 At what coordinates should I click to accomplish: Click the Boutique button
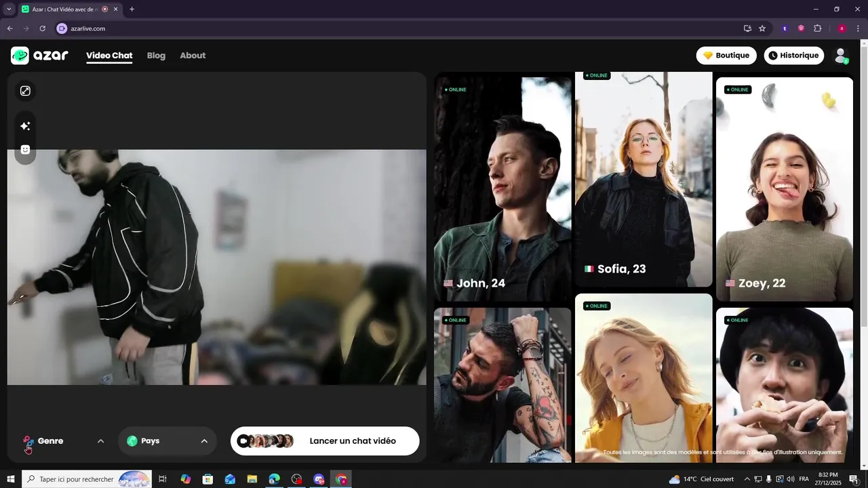(726, 56)
